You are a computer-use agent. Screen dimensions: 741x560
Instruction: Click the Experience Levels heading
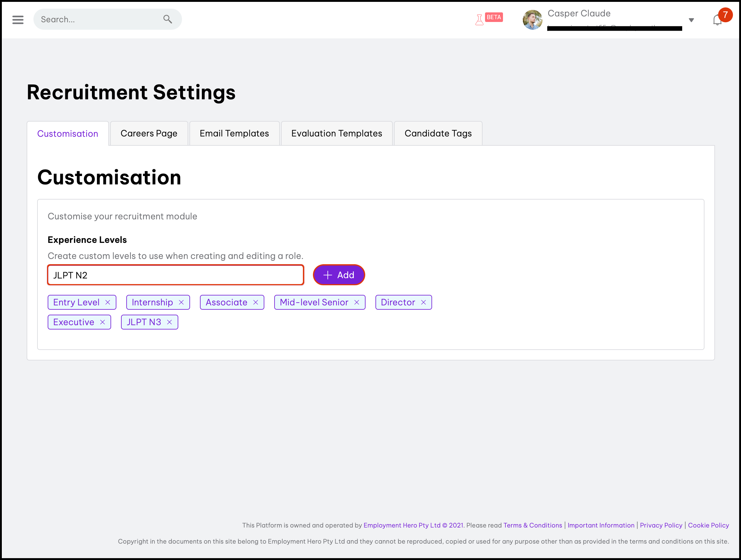tap(87, 240)
